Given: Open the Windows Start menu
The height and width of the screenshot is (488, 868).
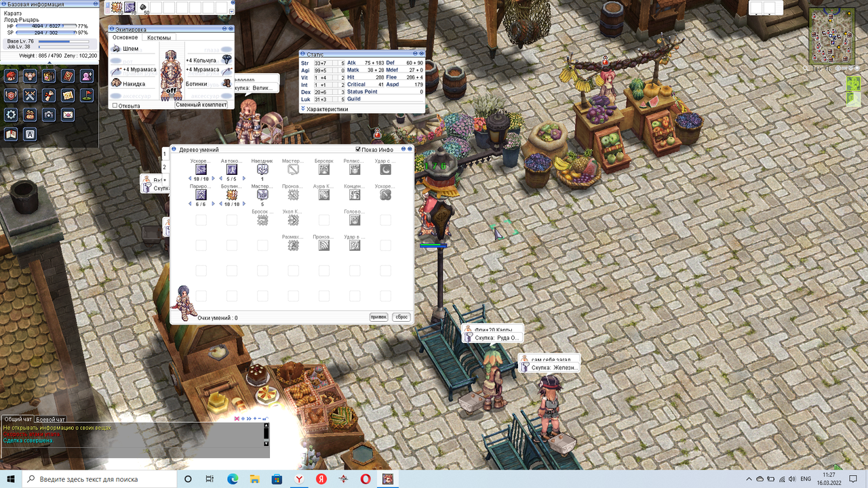Looking at the screenshot, I should tap(11, 479).
